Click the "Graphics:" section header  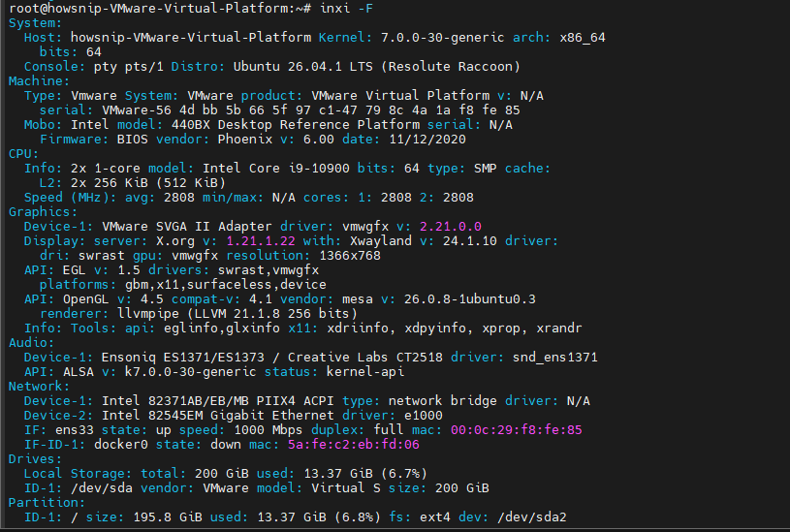pyautogui.click(x=43, y=212)
